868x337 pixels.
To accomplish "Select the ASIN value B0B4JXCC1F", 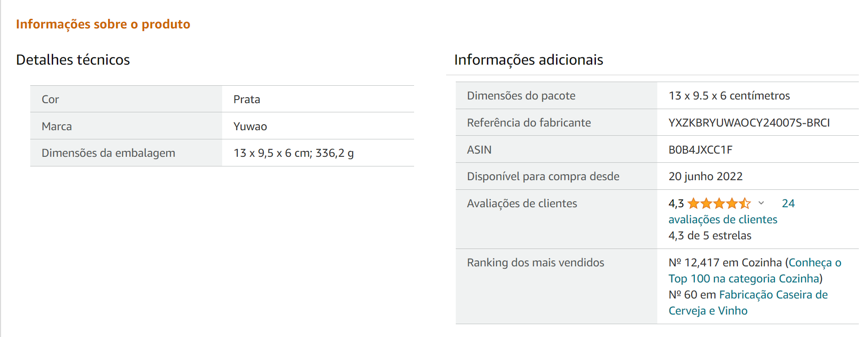I will pos(700,150).
